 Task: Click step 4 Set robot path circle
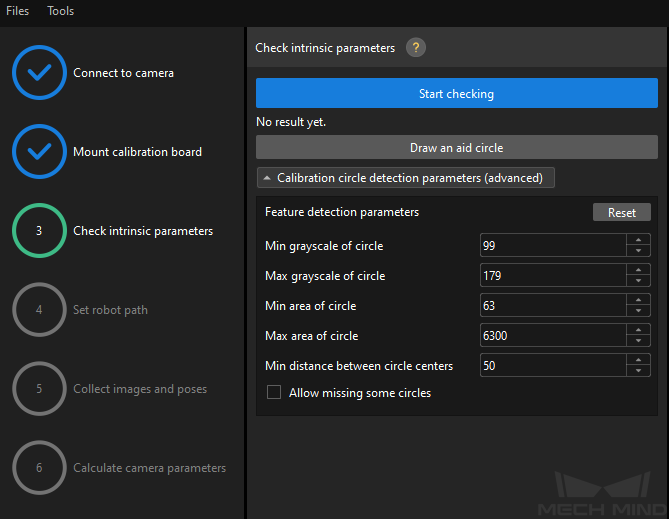[x=39, y=309]
